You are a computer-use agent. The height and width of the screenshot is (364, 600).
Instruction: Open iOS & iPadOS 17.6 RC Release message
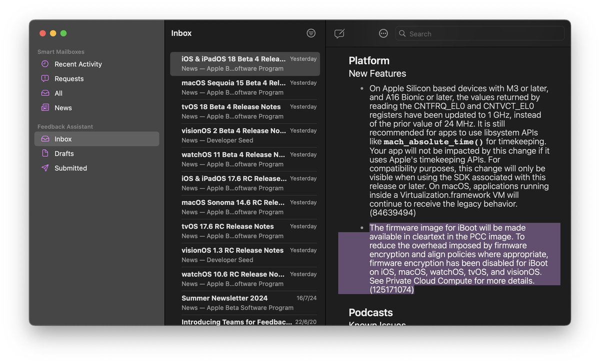[x=245, y=183]
